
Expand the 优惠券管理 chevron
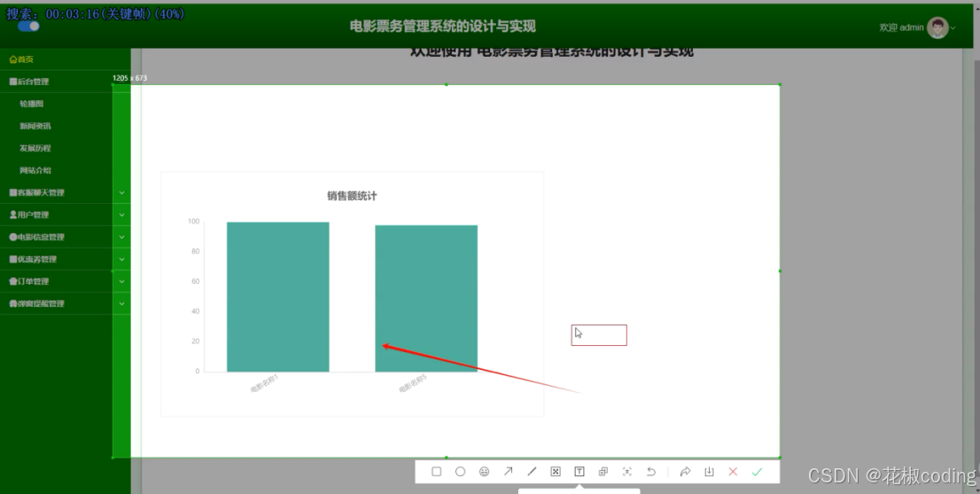122,259
